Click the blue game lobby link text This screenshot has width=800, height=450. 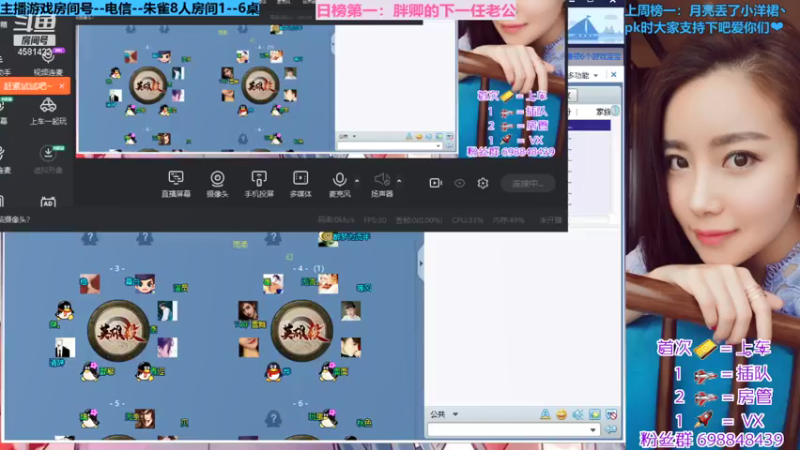click(595, 56)
